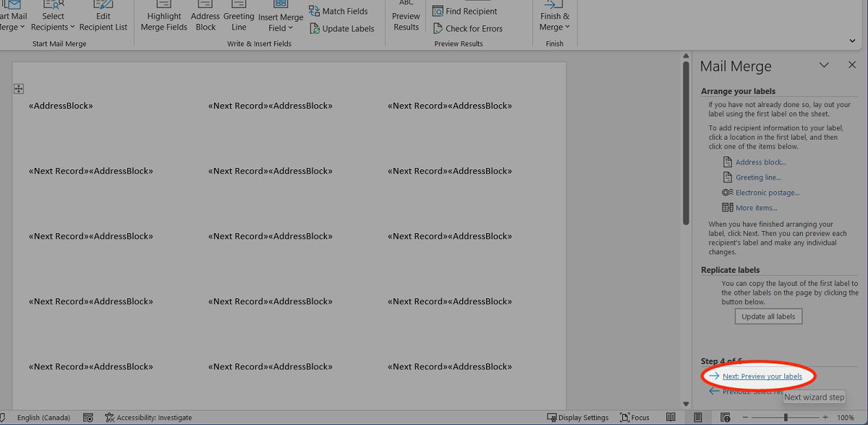Screen dimensions: 868x425
Task: Open the Finish & Merge dropdown
Action: [x=555, y=17]
